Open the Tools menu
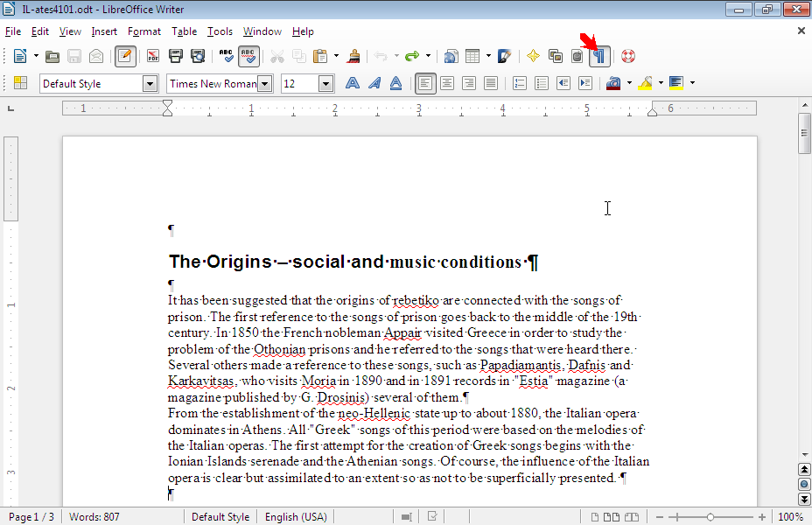The height and width of the screenshot is (525, 812). pyautogui.click(x=220, y=31)
